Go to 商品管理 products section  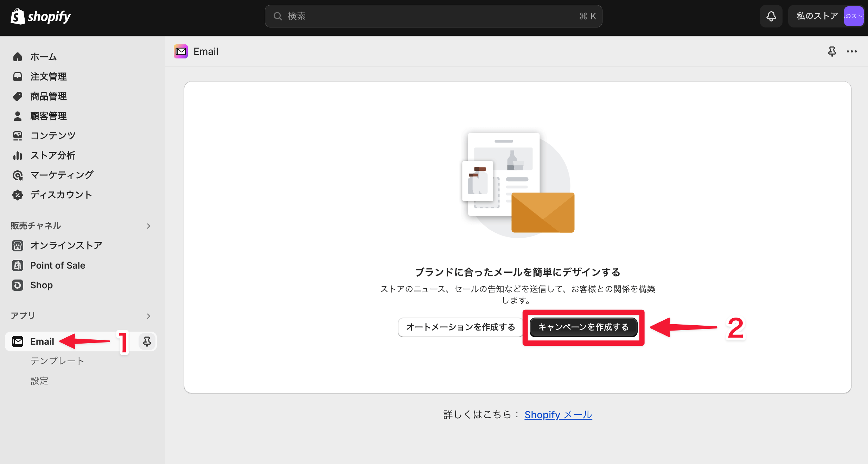[48, 96]
